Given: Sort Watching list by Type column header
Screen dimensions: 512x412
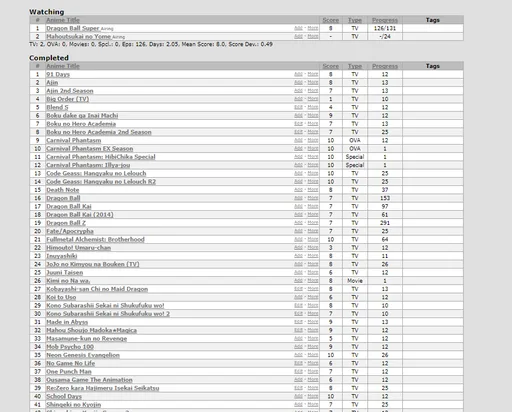Looking at the screenshot, I should pos(355,20).
